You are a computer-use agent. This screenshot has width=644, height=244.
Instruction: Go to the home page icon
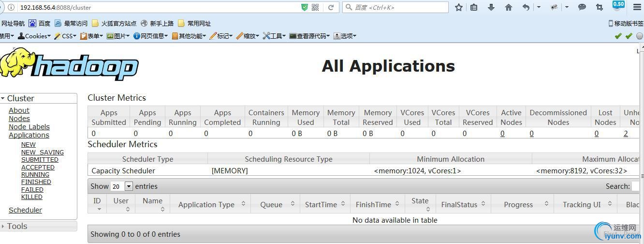(x=509, y=7)
